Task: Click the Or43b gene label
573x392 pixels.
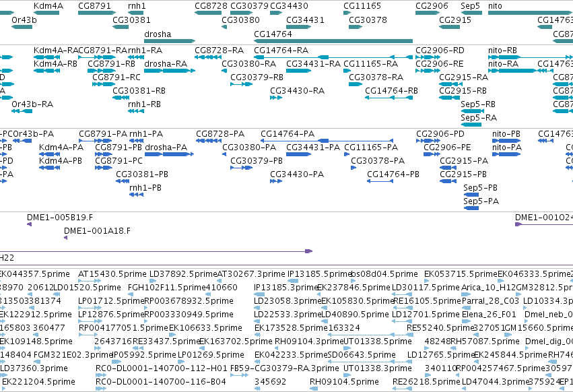Action: (x=24, y=20)
